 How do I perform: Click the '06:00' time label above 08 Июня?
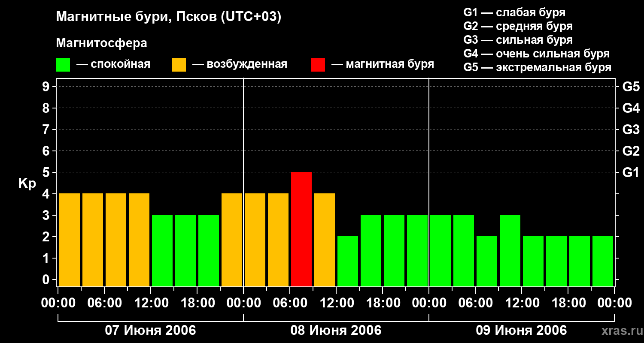(x=290, y=303)
